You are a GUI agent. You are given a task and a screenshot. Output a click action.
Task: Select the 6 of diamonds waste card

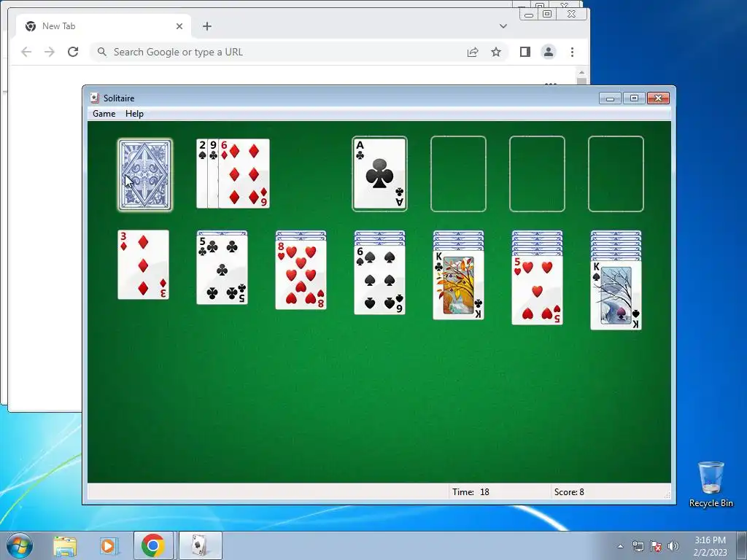[x=244, y=174]
